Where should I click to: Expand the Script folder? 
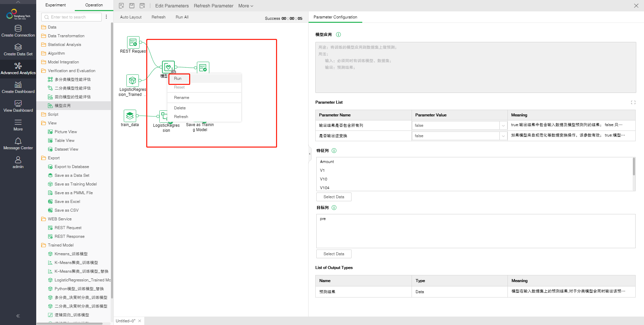(50, 114)
